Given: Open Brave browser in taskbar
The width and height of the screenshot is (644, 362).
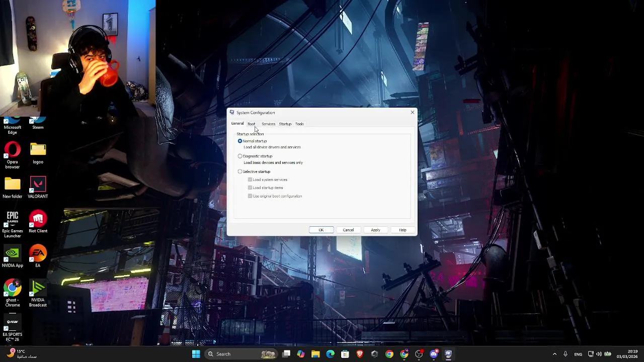Looking at the screenshot, I should [360, 354].
